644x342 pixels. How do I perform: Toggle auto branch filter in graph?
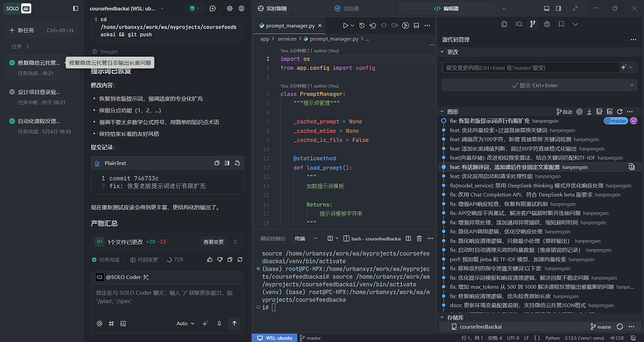(x=564, y=112)
